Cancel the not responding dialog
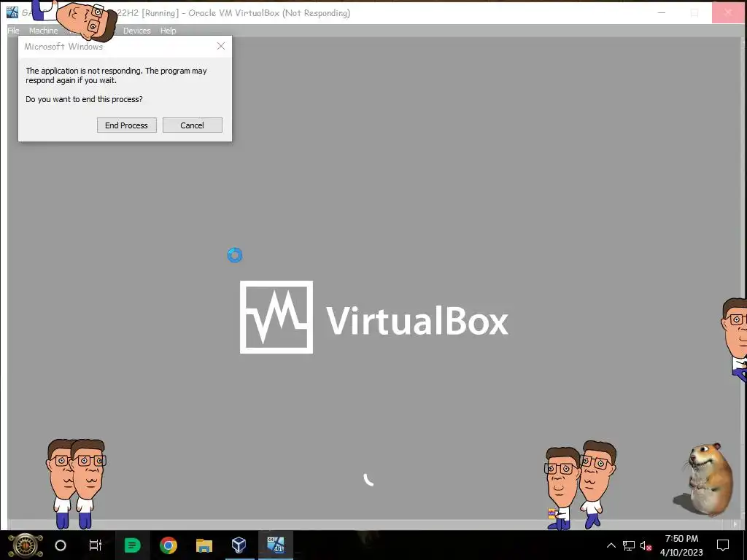Viewport: 747px width, 560px height. tap(193, 125)
